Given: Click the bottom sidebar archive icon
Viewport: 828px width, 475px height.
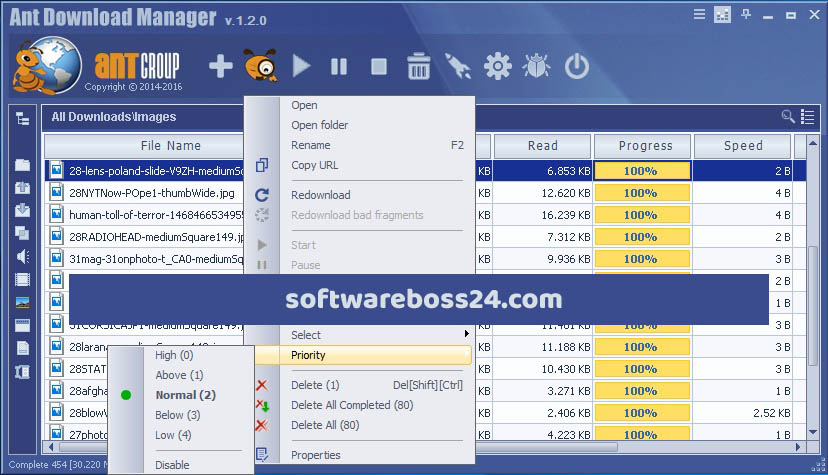Looking at the screenshot, I should (x=22, y=372).
